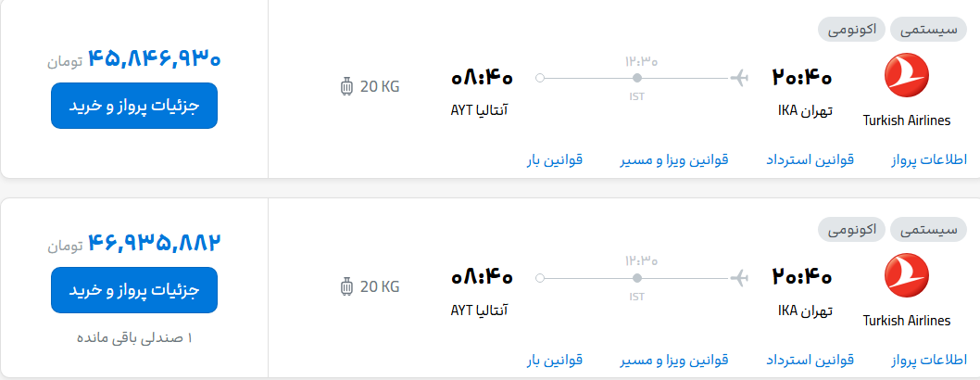Image resolution: width=980 pixels, height=380 pixels.
Task: Open قوانین ویزا و مسیر on second flight
Action: point(673,360)
